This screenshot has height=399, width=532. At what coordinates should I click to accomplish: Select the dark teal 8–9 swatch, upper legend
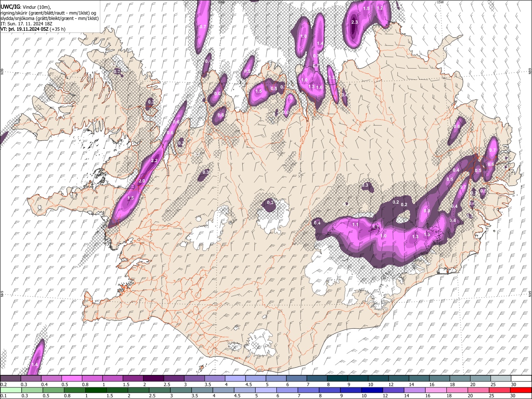(x=338, y=379)
